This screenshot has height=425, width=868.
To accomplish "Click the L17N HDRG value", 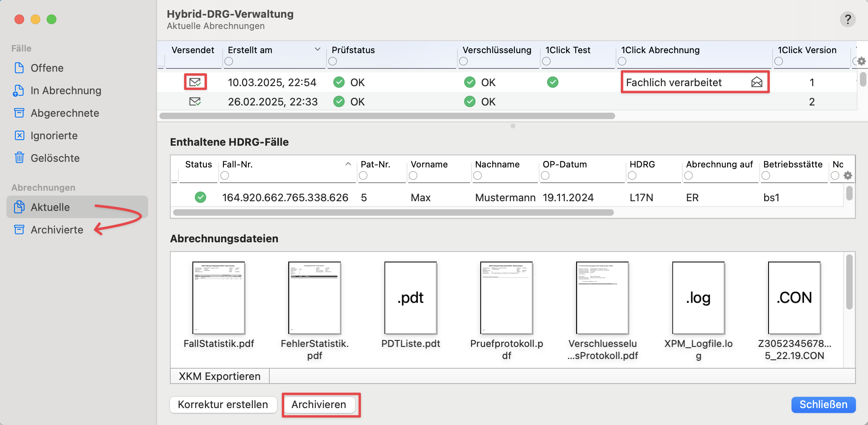I will click(641, 197).
